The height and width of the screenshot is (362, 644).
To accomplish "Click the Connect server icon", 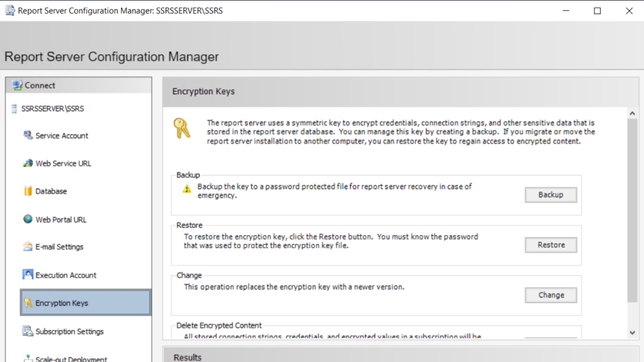I will click(x=17, y=85).
